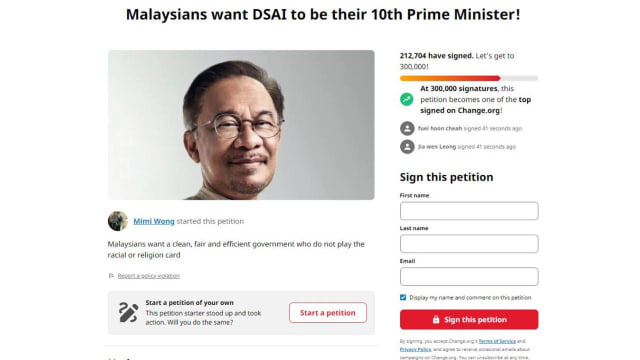Click fuei hoon cheah's avatar icon
The image size is (640, 360).
click(x=407, y=129)
